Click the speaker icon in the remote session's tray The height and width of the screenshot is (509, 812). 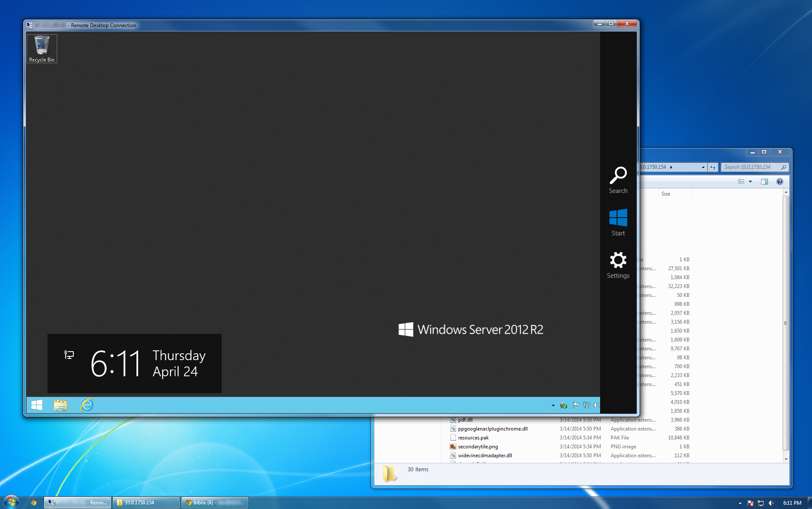pos(597,405)
